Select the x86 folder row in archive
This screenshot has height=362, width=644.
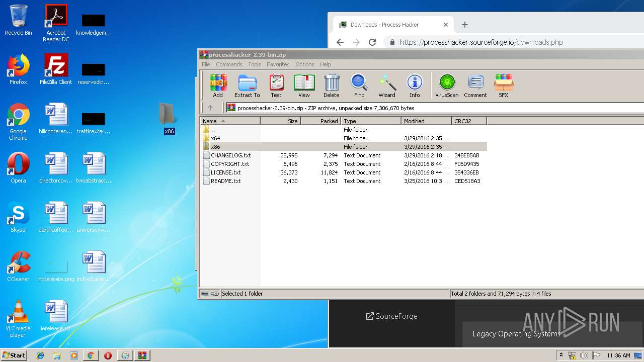coord(344,147)
